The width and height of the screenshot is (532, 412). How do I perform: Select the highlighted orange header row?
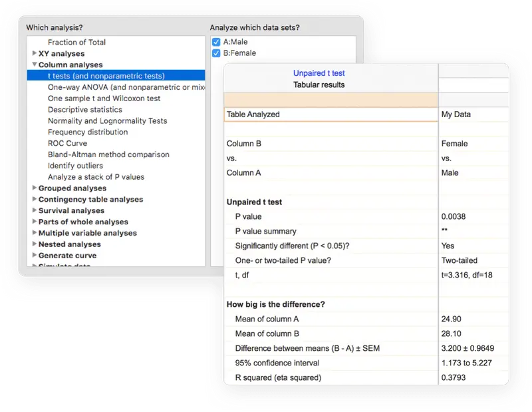point(331,100)
